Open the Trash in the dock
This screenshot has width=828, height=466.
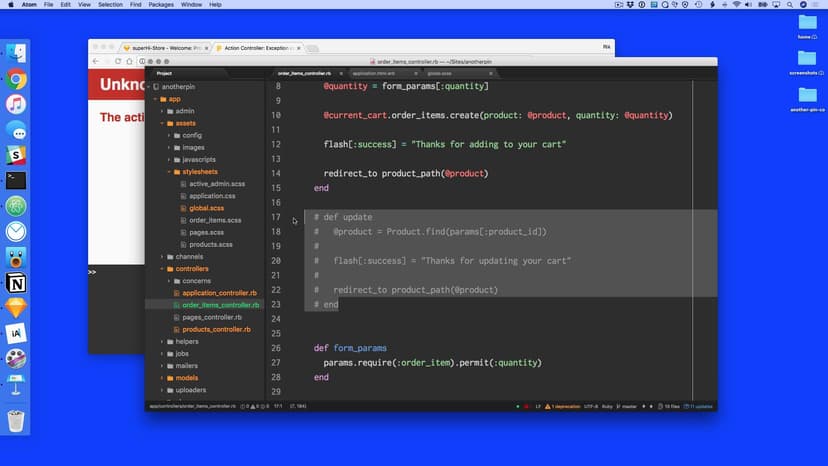[x=16, y=420]
